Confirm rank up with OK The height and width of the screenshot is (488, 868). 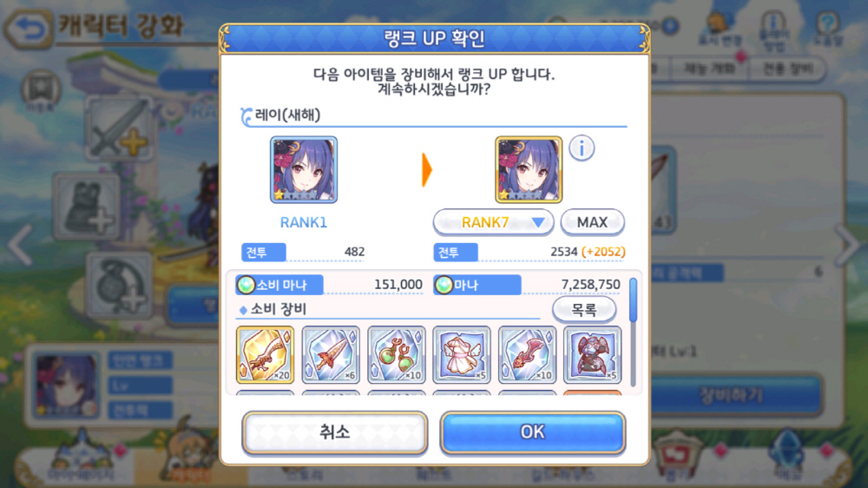click(x=533, y=432)
